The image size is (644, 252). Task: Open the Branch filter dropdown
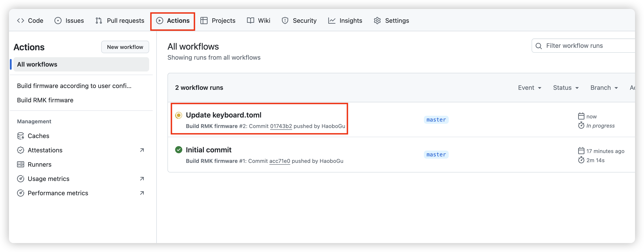[604, 88]
